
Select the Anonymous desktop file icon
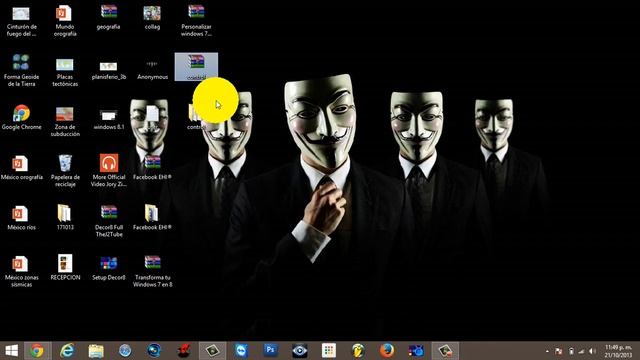pos(152,70)
